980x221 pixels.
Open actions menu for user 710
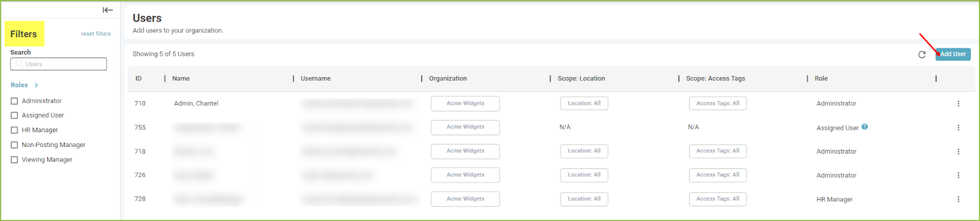(959, 103)
